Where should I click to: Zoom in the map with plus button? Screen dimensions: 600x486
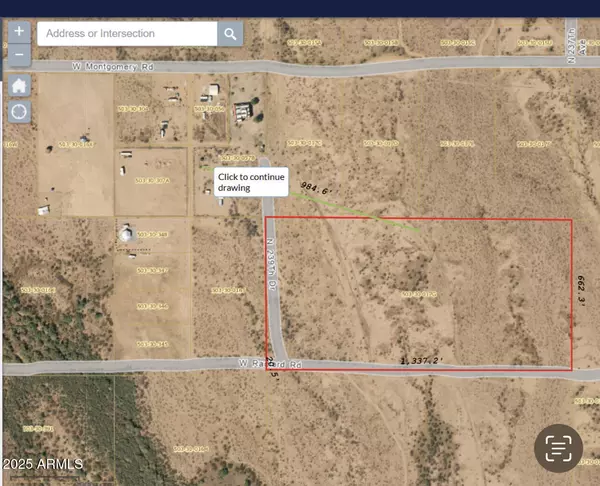coord(19,32)
